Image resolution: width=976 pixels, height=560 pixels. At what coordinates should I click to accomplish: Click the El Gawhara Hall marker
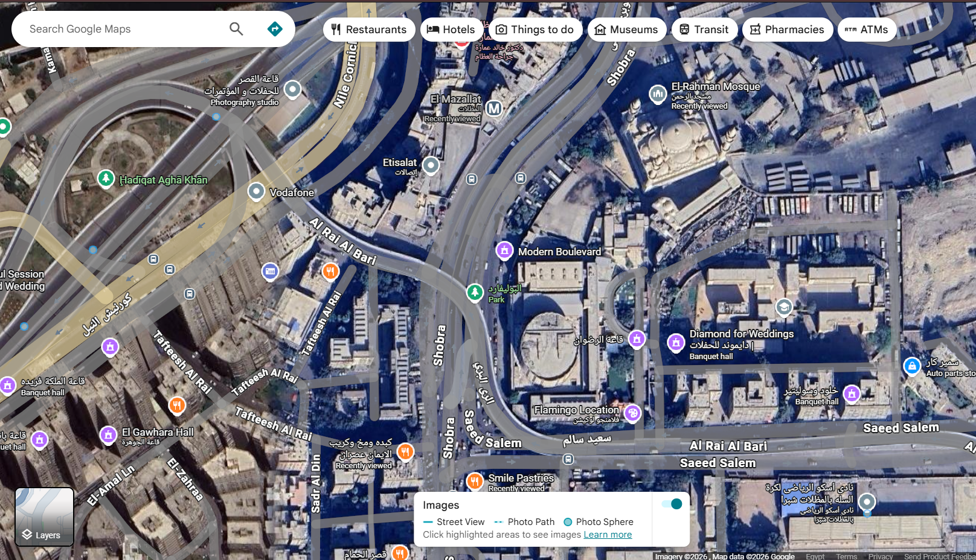click(109, 435)
